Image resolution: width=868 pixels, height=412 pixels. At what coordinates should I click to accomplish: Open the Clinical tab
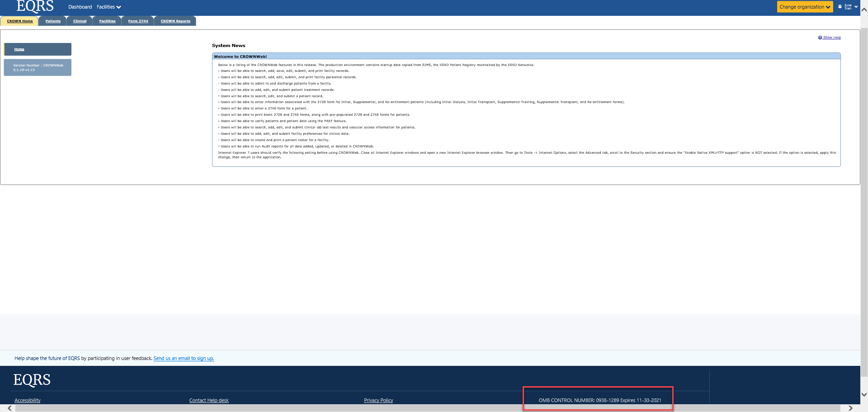click(x=80, y=21)
